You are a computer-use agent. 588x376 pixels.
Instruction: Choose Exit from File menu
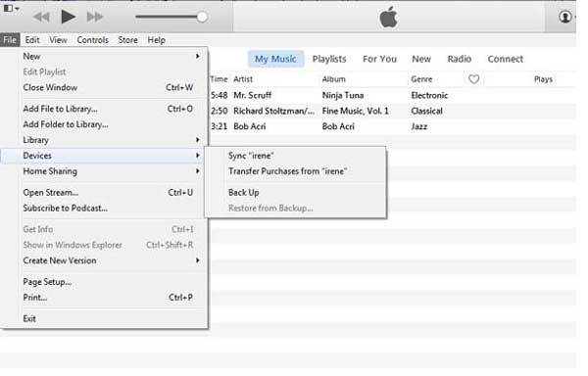click(104, 318)
